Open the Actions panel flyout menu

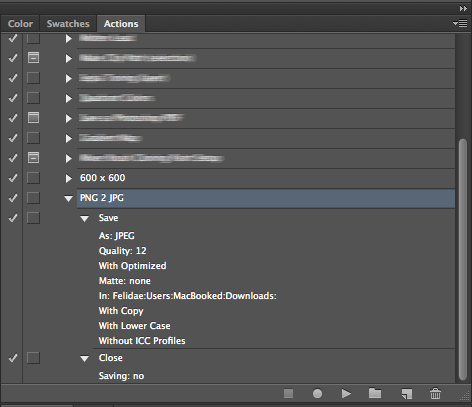tap(460, 24)
